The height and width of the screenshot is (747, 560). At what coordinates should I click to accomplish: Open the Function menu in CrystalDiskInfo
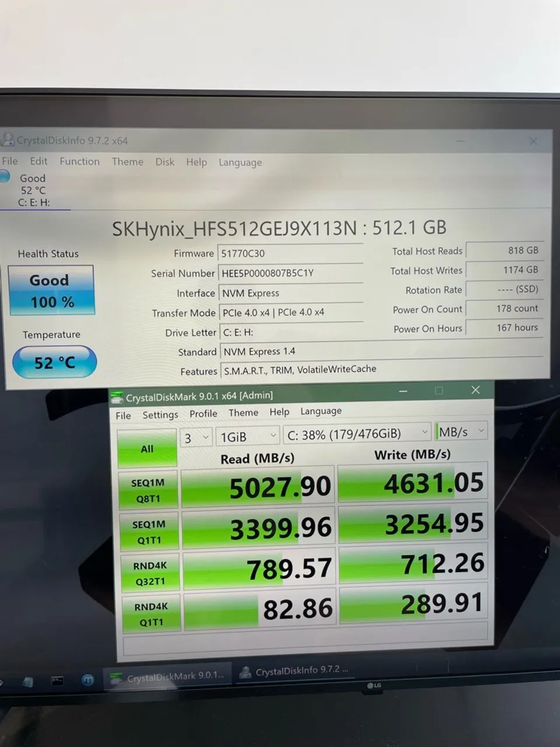coord(79,161)
